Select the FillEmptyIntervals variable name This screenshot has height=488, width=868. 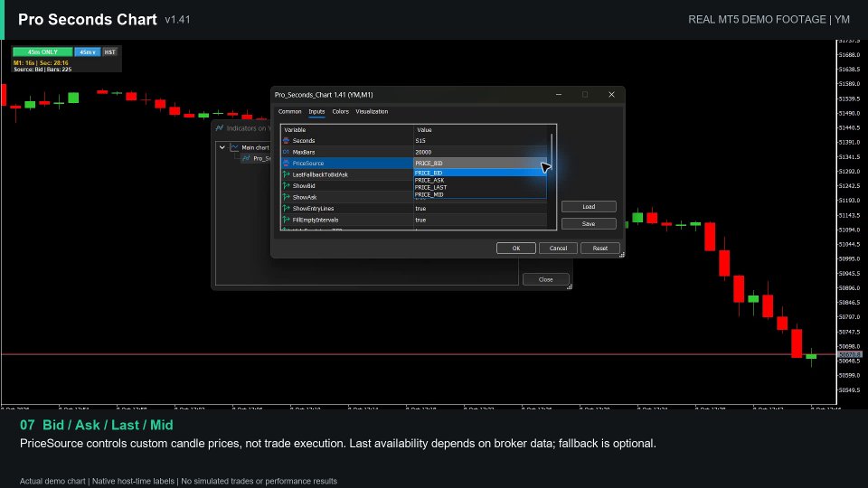tap(315, 220)
